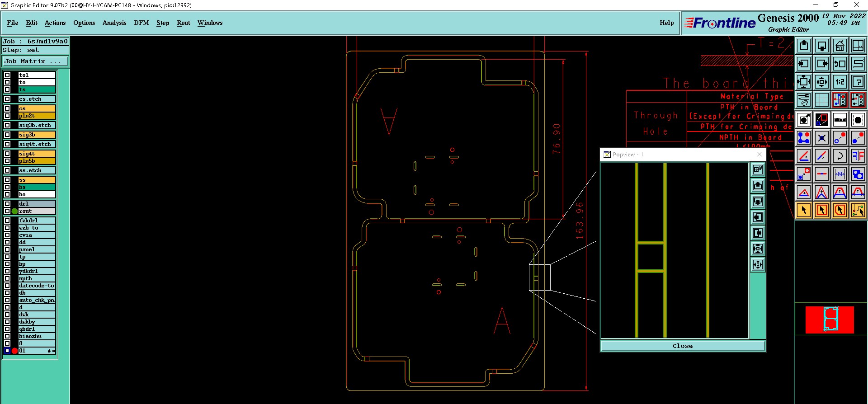Screen dimensions: 868x404
Task: Click the red color dot on layer 01
Action: coord(14,351)
